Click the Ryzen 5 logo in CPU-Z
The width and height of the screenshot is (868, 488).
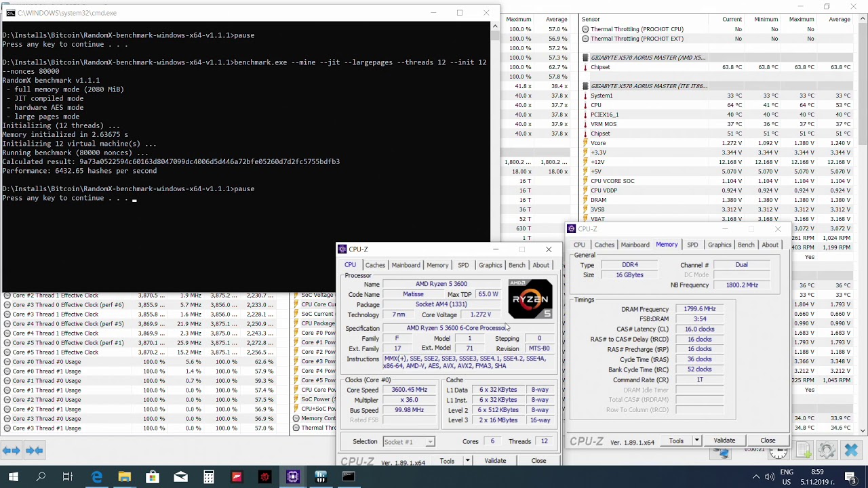click(530, 299)
